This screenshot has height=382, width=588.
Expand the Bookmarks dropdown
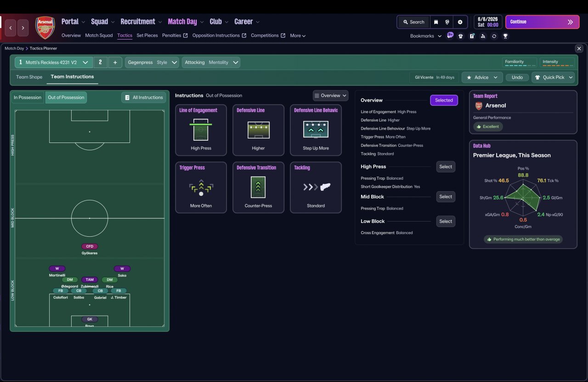tap(426, 36)
